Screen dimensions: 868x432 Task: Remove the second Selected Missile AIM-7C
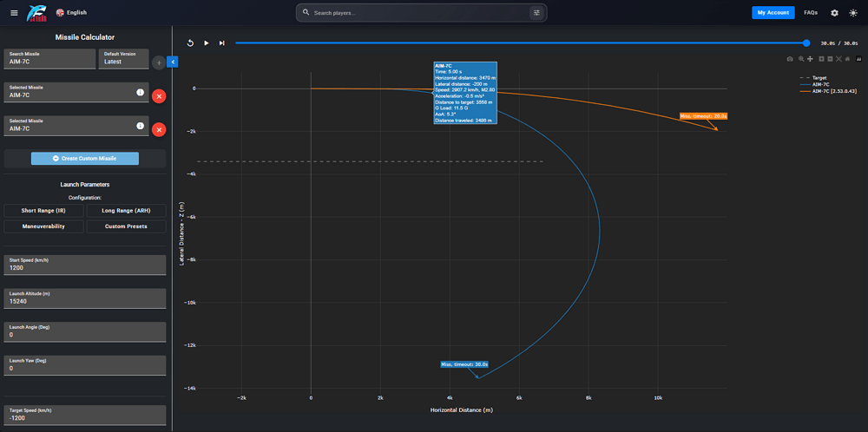[x=159, y=130]
